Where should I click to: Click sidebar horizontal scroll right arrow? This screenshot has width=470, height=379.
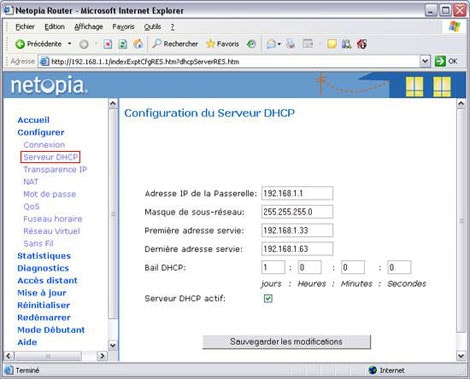(x=102, y=356)
